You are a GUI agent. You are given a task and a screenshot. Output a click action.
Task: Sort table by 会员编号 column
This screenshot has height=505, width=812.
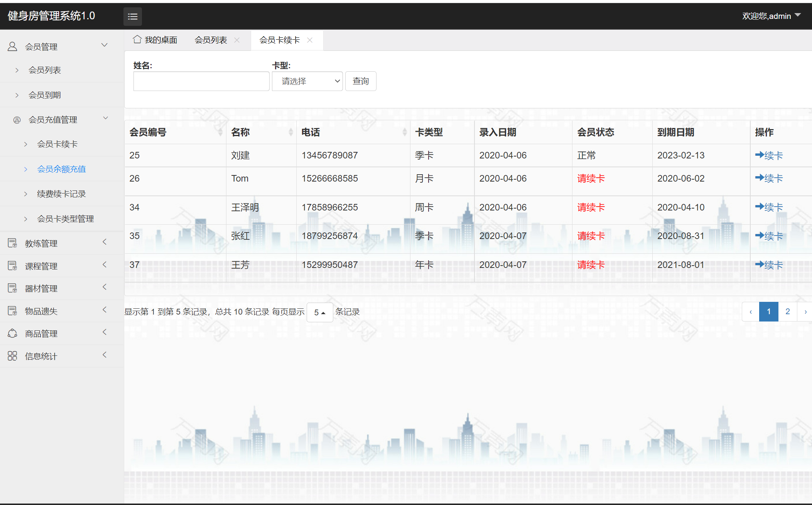coord(220,132)
